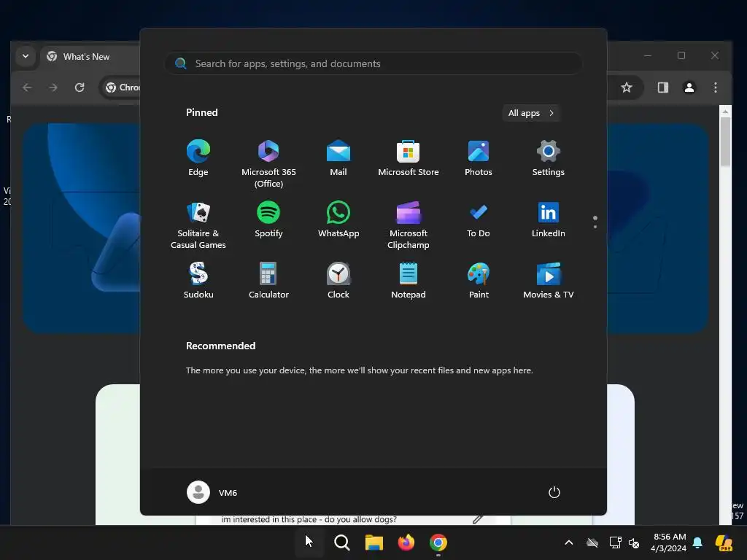Screen dimensions: 747x560
Task: Open Chrome tab search dropdown
Action: pos(26,56)
